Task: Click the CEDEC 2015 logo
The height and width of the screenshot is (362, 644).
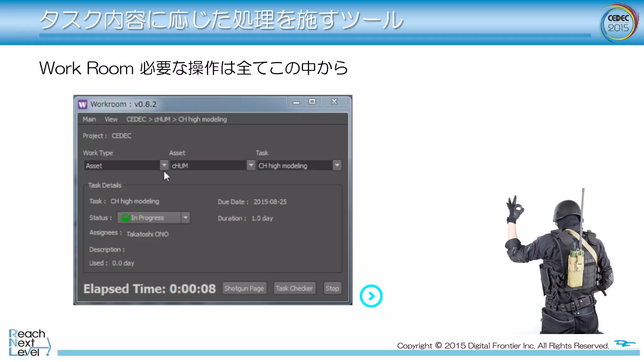Action: click(619, 23)
